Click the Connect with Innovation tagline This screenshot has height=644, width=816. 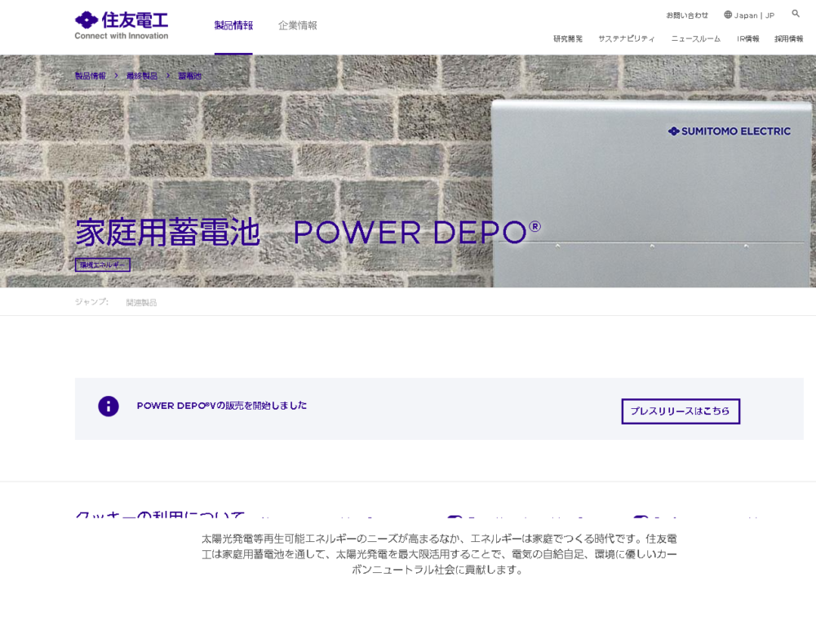click(x=122, y=36)
